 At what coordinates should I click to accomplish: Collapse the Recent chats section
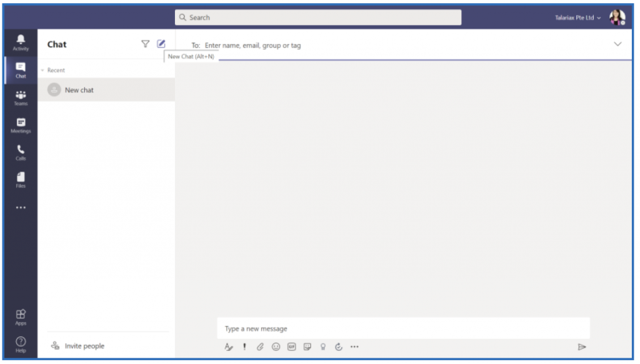(41, 70)
